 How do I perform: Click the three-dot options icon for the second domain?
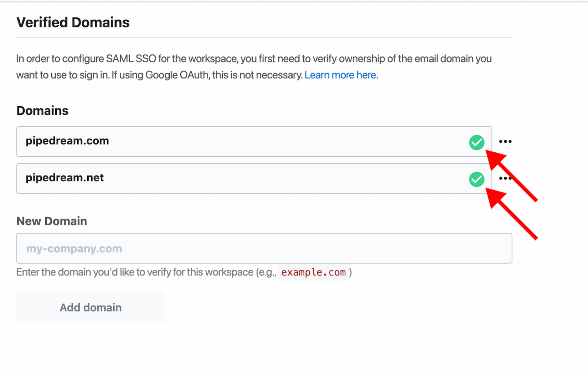506,178
